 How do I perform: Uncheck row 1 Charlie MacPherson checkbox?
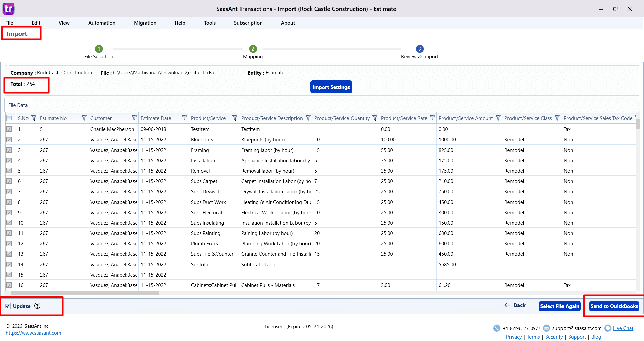click(9, 129)
